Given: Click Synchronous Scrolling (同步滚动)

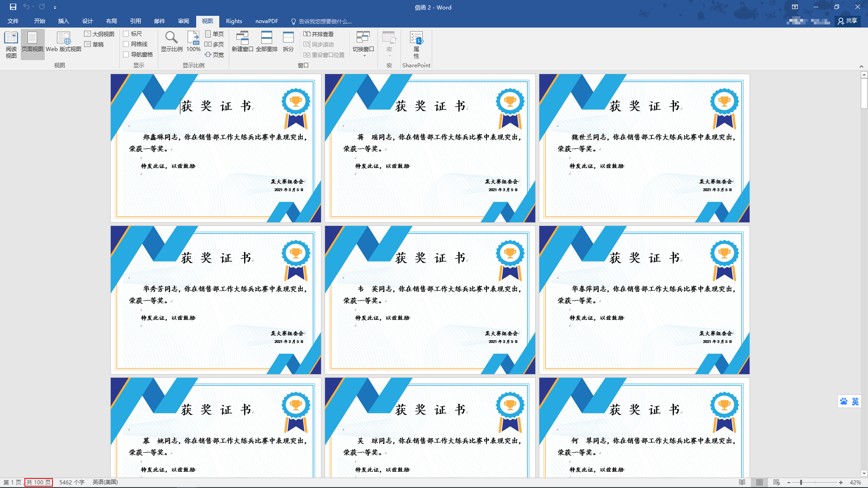Looking at the screenshot, I should (x=319, y=44).
